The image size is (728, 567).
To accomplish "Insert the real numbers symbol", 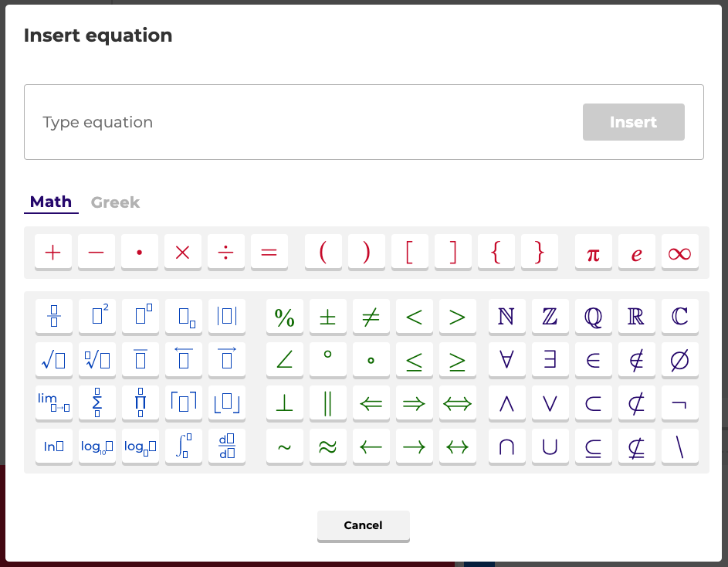I will tap(636, 316).
